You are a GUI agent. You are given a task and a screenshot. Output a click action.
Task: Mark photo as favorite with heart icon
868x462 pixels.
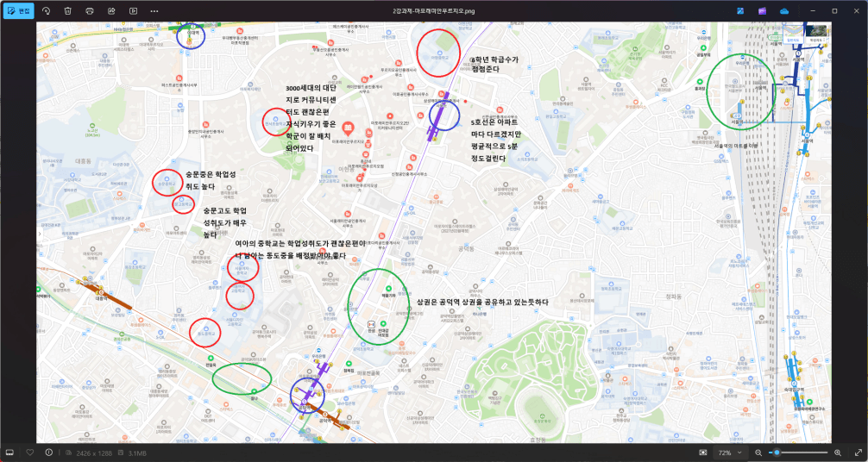pos(30,453)
